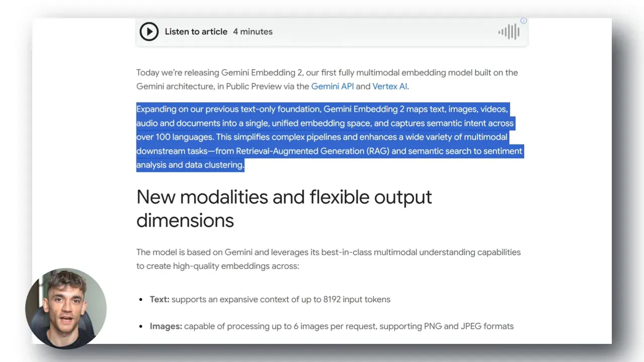This screenshot has width=644, height=362.
Task: Click the '4 minutes' duration text
Action: coord(253,32)
